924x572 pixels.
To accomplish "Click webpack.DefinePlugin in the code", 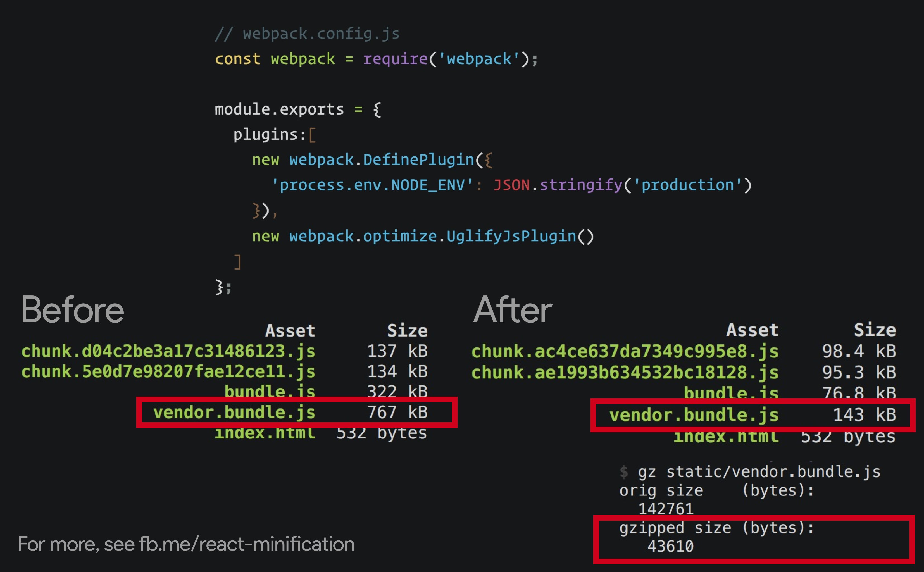I will click(x=382, y=160).
